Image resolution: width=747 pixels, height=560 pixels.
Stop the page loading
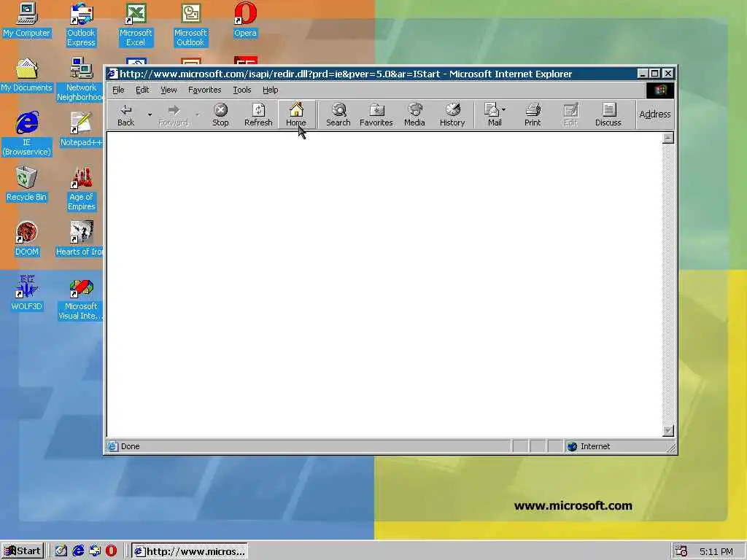click(x=220, y=114)
